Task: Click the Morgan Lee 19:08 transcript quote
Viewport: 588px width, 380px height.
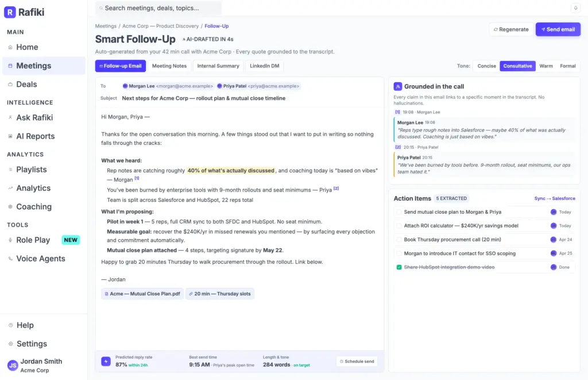Action: pos(484,130)
